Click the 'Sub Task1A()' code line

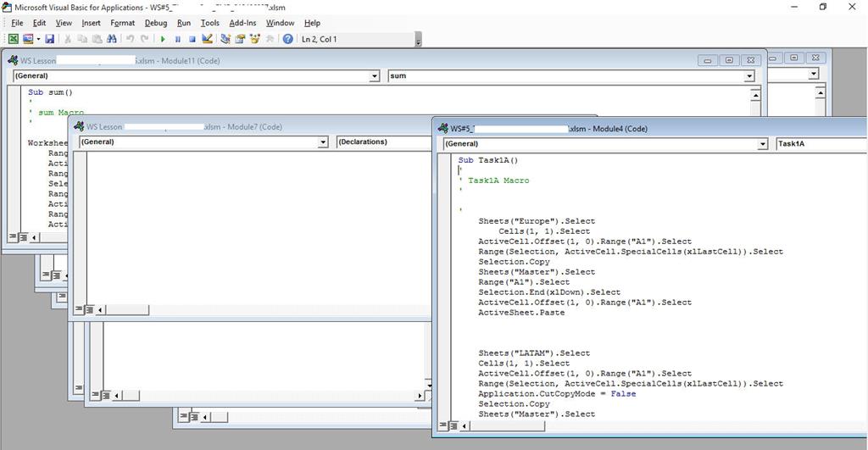[x=487, y=160]
